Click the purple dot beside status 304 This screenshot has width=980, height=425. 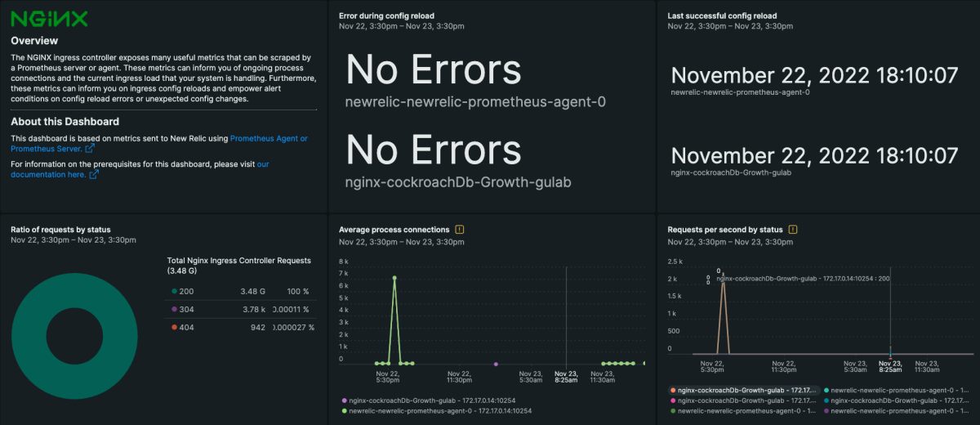174,309
